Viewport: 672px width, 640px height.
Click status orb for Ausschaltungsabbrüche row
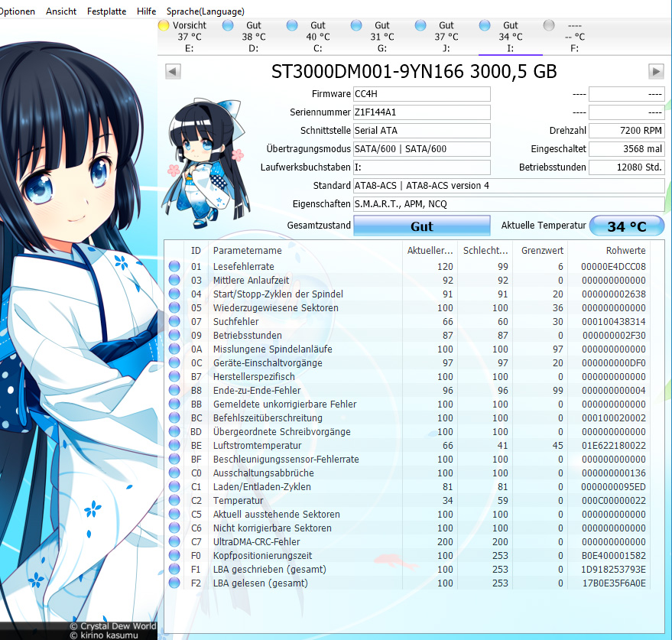point(174,473)
